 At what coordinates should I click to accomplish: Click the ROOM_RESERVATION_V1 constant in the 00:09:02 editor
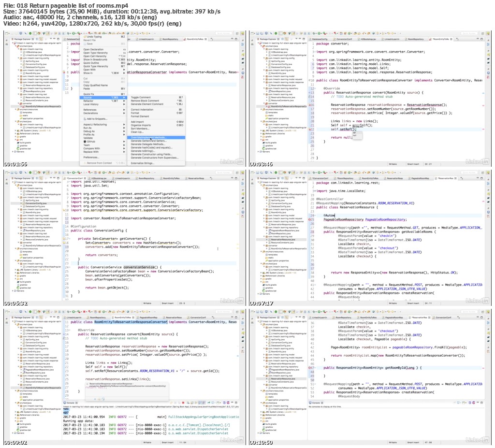157,371
